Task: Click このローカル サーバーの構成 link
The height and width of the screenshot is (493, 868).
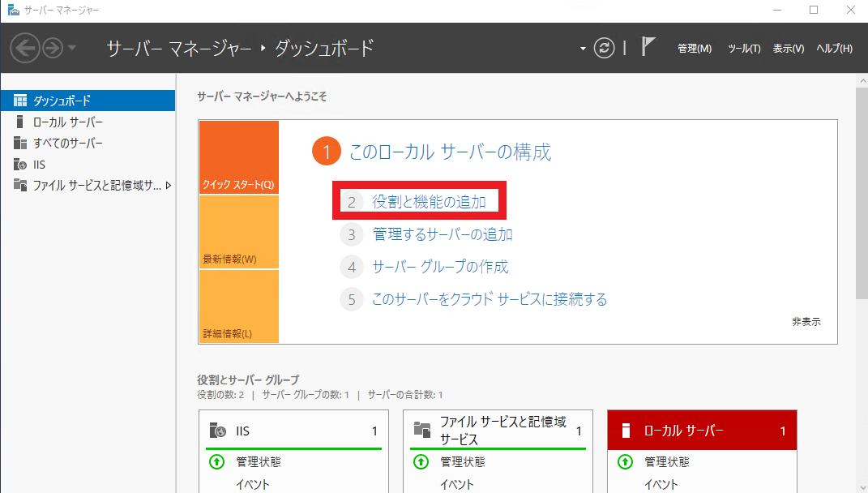Action: (450, 152)
